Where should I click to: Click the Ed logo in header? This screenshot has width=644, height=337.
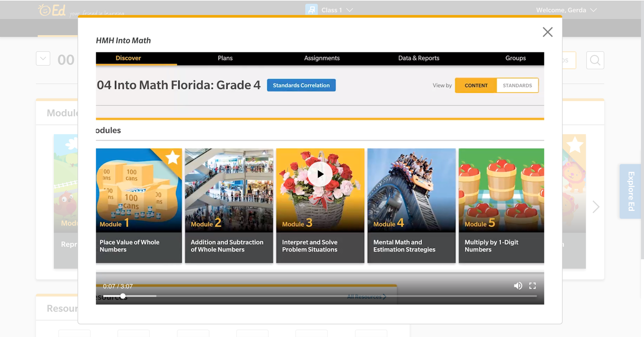[x=52, y=10]
